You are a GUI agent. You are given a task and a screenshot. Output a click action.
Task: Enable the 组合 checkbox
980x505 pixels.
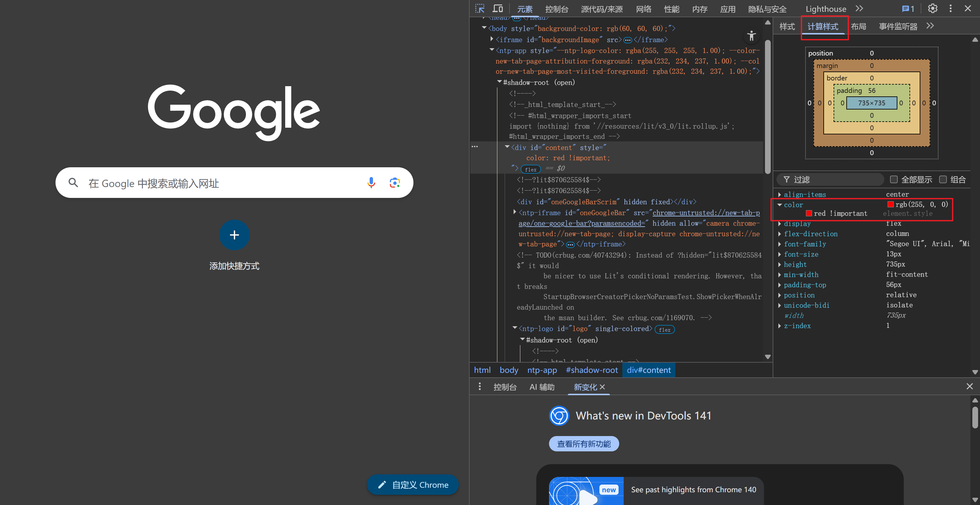click(943, 180)
